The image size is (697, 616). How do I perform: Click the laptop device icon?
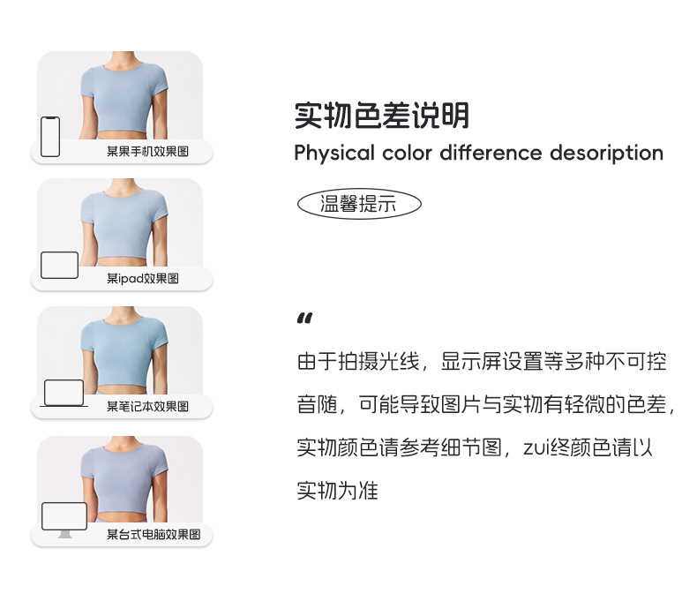(64, 394)
